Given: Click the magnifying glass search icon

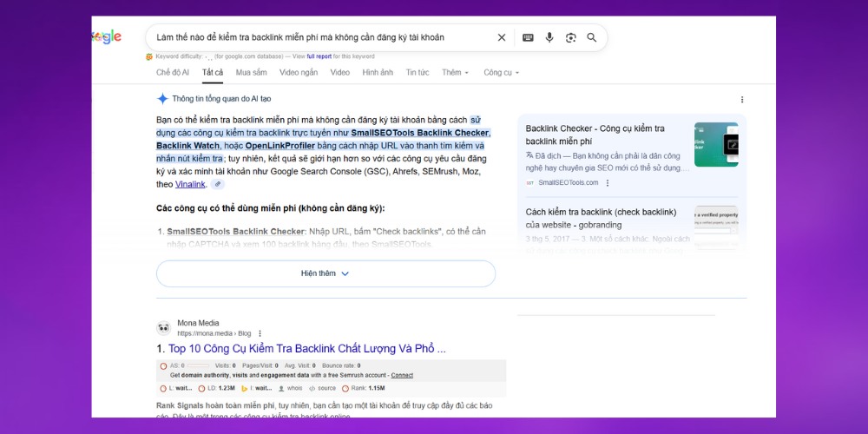Looking at the screenshot, I should (592, 37).
